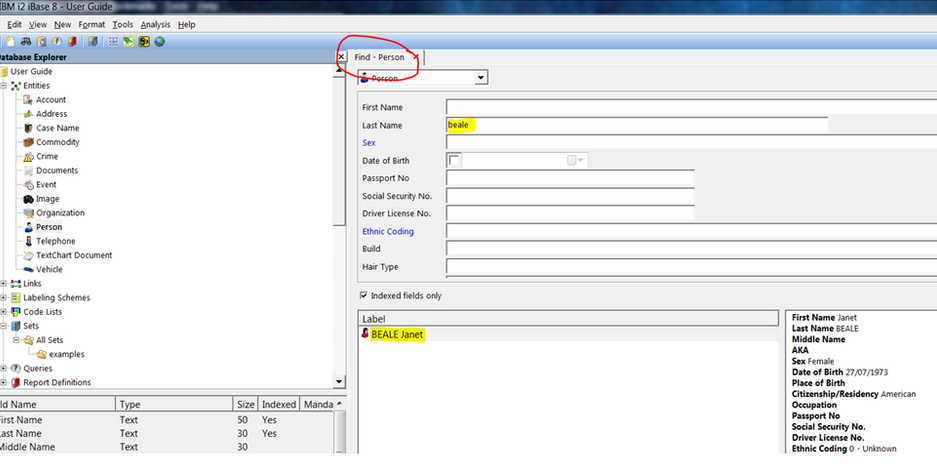This screenshot has width=937, height=464.
Task: Switch to the Find - Person tab
Action: click(x=379, y=57)
